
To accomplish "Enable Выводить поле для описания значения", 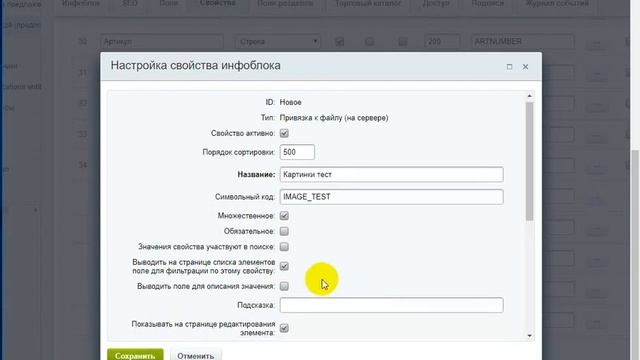I will click(284, 287).
